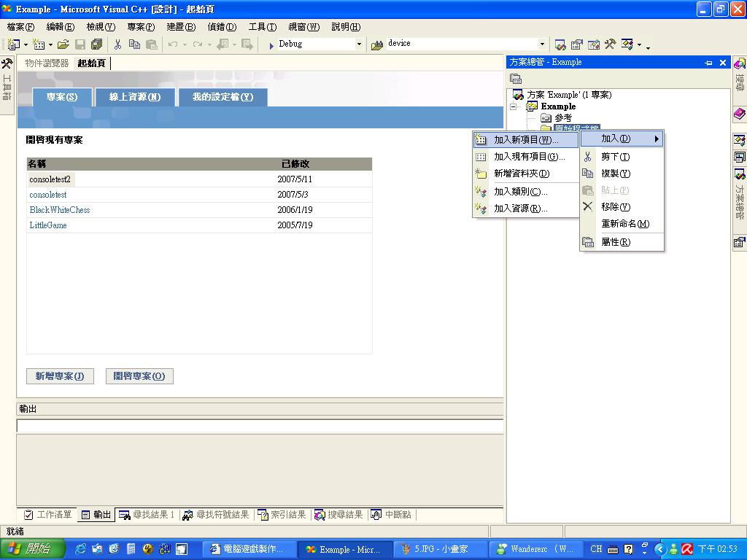Click the help book icon on right sidebar
747x560 pixels.
(x=740, y=114)
